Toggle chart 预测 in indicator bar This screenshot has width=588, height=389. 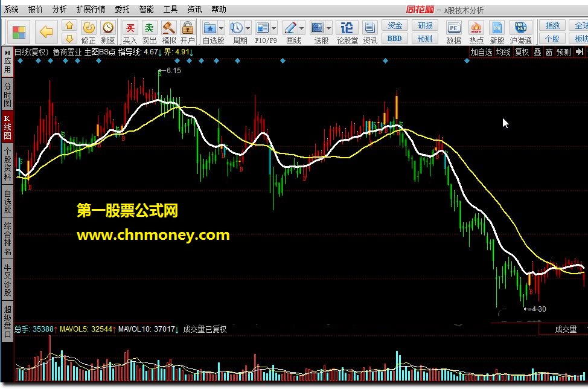(564, 52)
